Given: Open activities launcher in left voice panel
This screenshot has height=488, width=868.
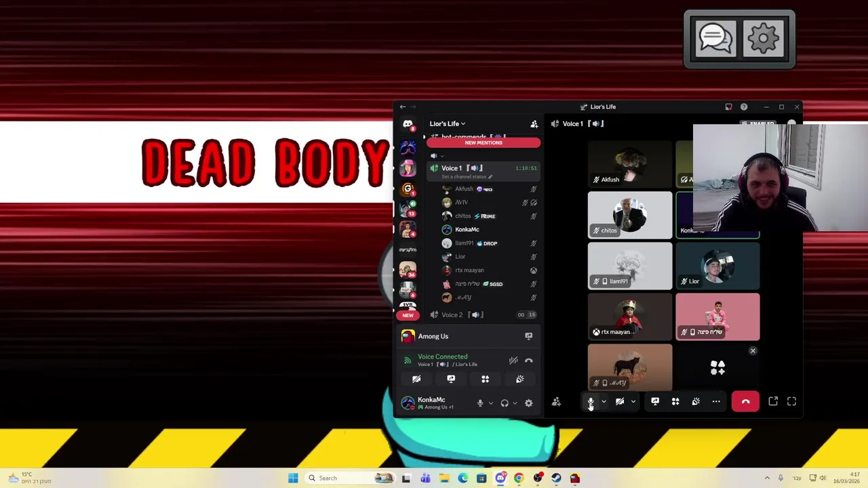Looking at the screenshot, I should pyautogui.click(x=485, y=379).
